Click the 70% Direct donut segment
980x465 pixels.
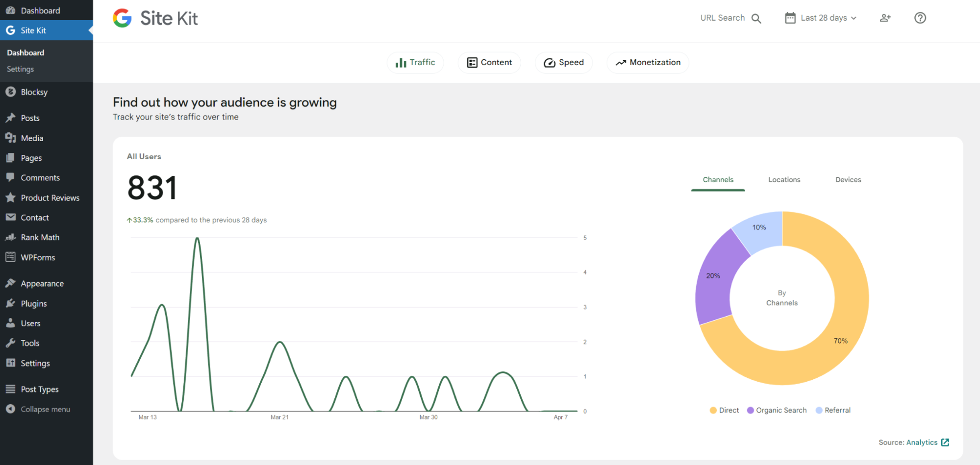(x=841, y=341)
